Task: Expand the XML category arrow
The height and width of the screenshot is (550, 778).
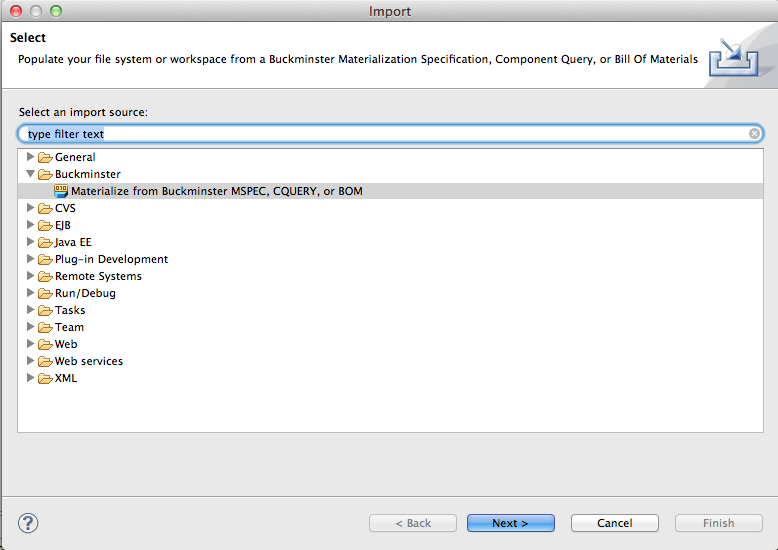Action: tap(30, 378)
